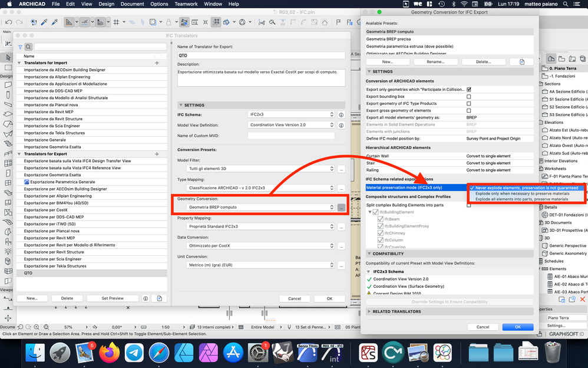Click the search magnifier in translators list
Viewport: 588px width, 368px height.
click(x=28, y=47)
